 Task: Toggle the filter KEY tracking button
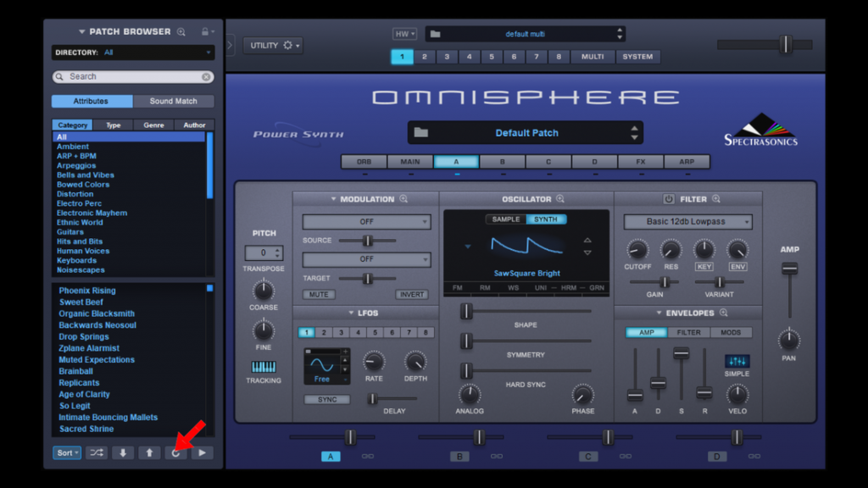point(704,267)
